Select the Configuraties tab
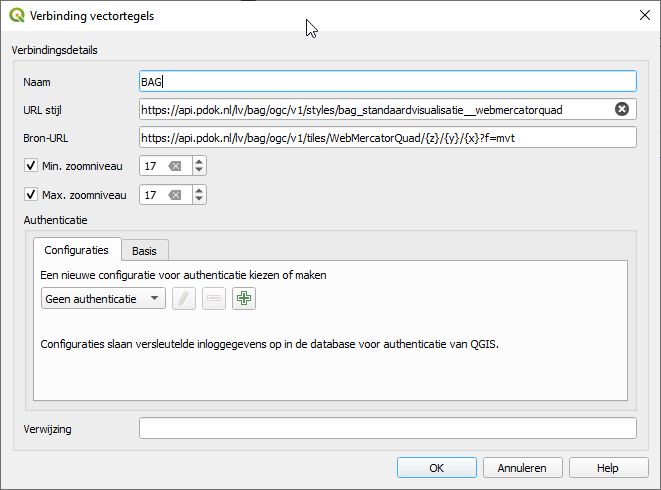The width and height of the screenshot is (661, 490). tap(77, 250)
